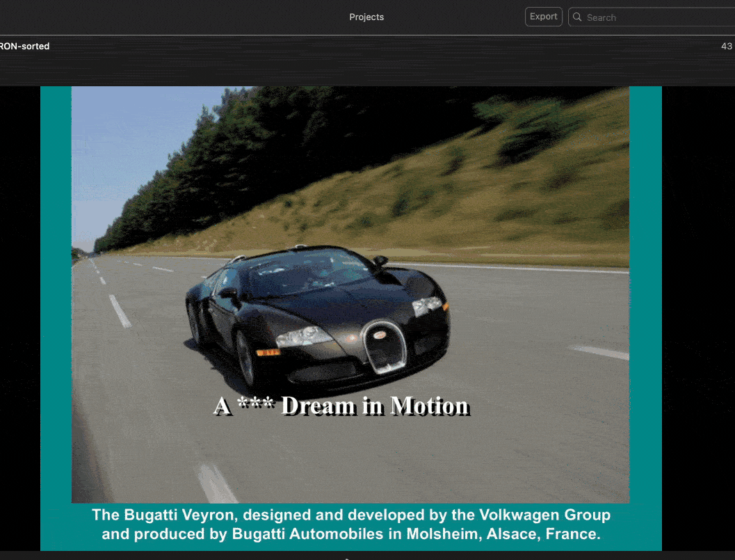Click the Projects title
Image resolution: width=735 pixels, height=560 pixels.
coord(366,17)
